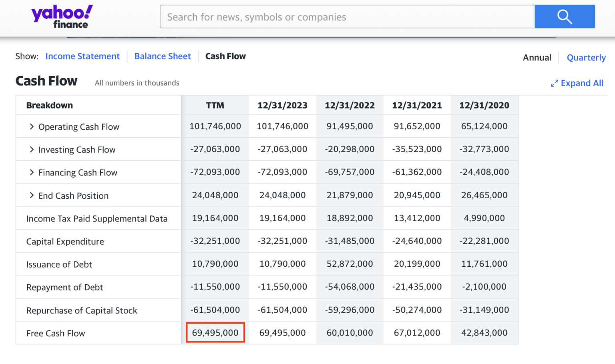Click the Expand All link

[582, 83]
